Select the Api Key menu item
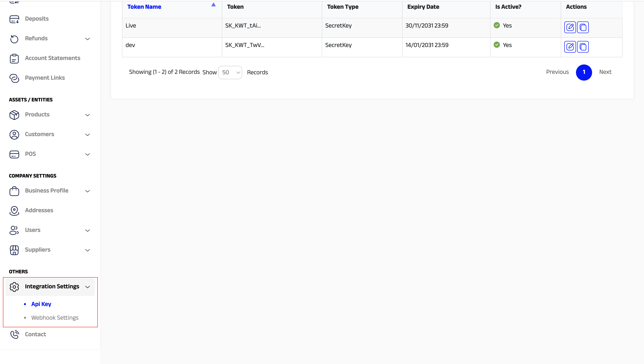 click(41, 304)
